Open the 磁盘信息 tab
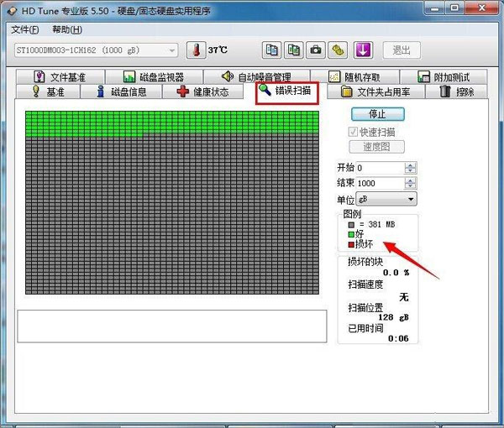The image size is (504, 428). (x=121, y=91)
